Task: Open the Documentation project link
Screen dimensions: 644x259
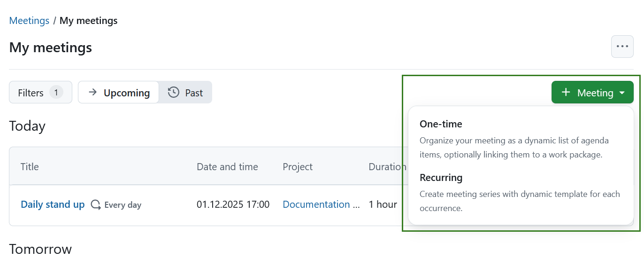Action: pos(316,204)
